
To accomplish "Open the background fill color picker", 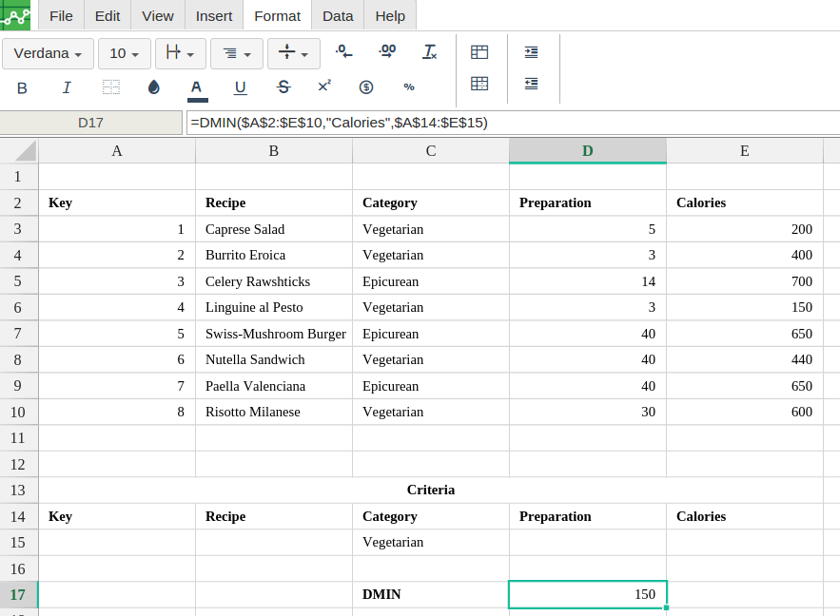I will pos(154,87).
